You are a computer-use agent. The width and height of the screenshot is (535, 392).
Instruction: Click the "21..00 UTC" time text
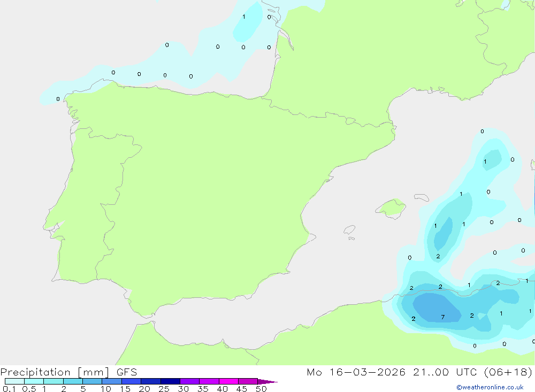445,372
